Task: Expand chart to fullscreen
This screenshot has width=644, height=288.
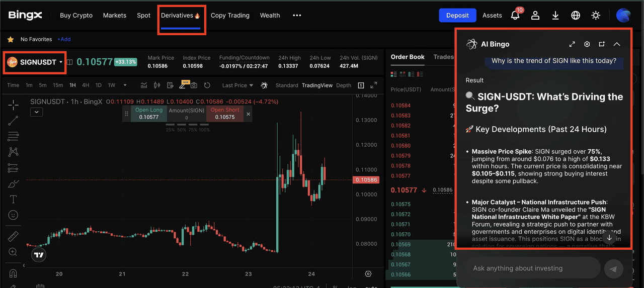Action: [373, 85]
